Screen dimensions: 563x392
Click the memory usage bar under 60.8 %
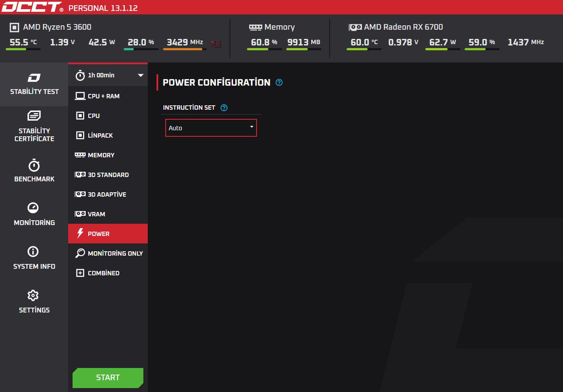[264, 49]
